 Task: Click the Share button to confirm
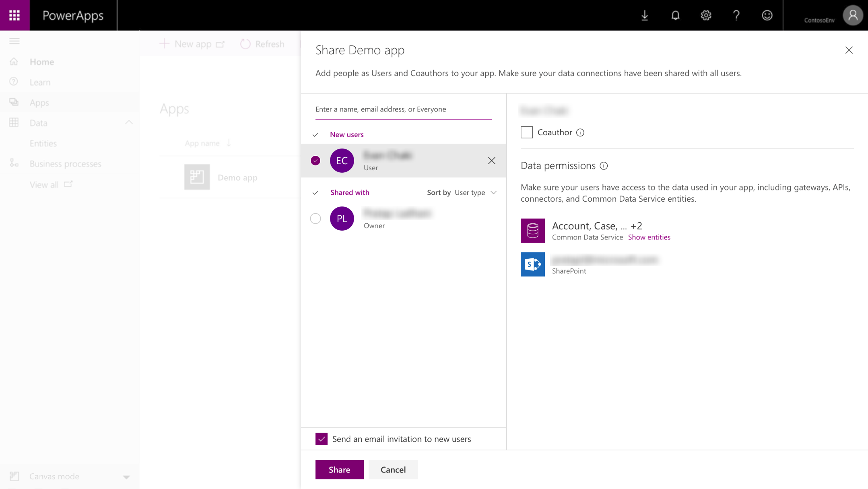click(339, 469)
